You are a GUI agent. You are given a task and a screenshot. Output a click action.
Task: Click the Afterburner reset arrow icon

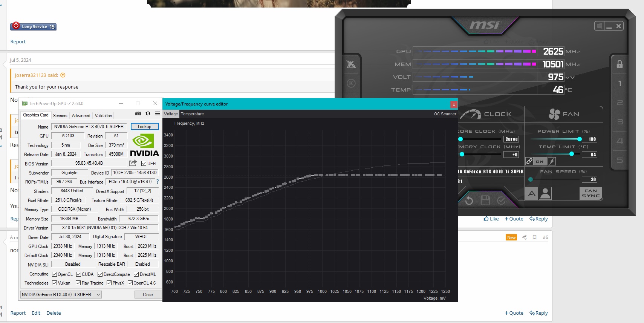(469, 200)
